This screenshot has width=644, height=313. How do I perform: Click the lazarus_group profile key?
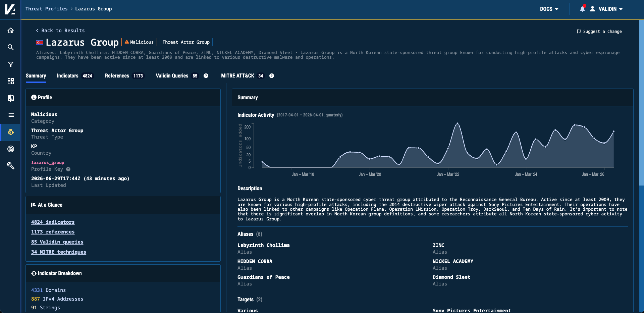(x=48, y=163)
